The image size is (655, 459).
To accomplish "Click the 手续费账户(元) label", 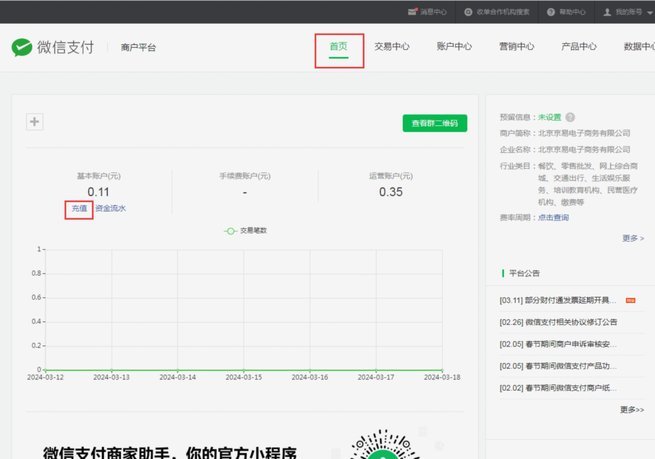I will (x=245, y=176).
